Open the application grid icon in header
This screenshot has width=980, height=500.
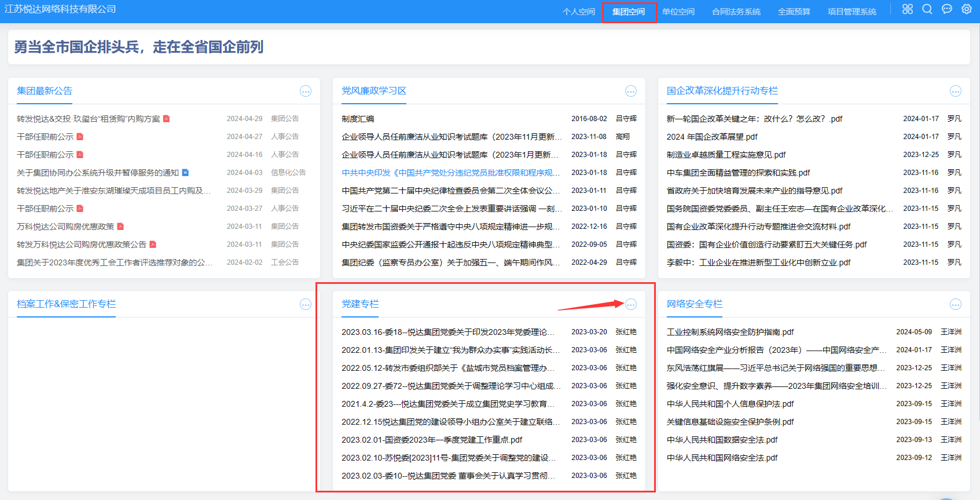(907, 9)
